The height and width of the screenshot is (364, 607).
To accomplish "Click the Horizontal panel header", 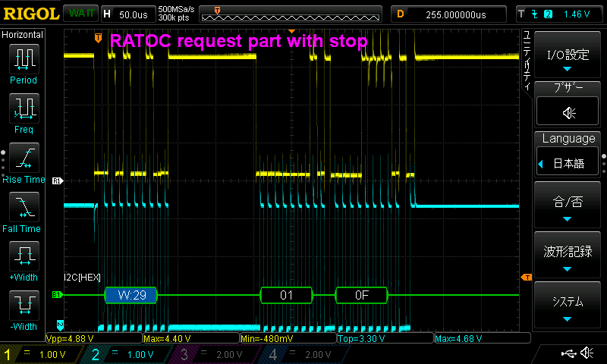I will point(23,35).
